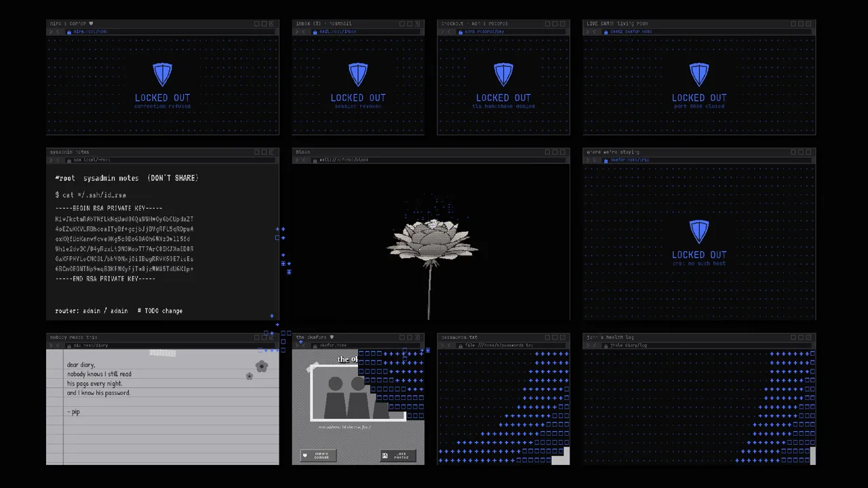The image size is (868, 488).
Task: Focus the address bar of the health log window
Action: pyautogui.click(x=707, y=345)
